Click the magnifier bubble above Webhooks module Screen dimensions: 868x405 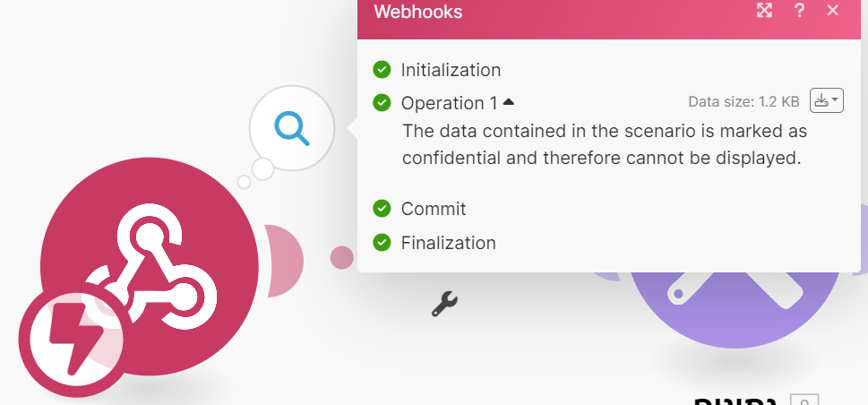tap(292, 129)
